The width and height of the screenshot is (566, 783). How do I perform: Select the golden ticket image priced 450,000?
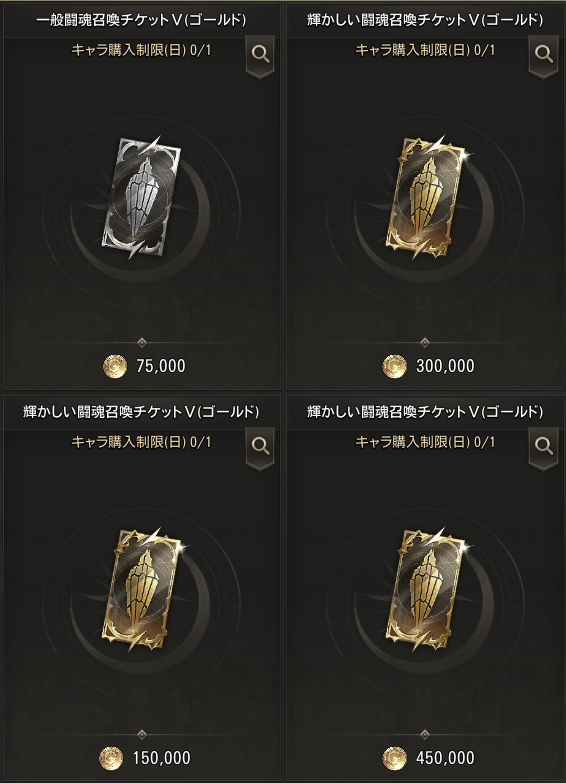426,589
